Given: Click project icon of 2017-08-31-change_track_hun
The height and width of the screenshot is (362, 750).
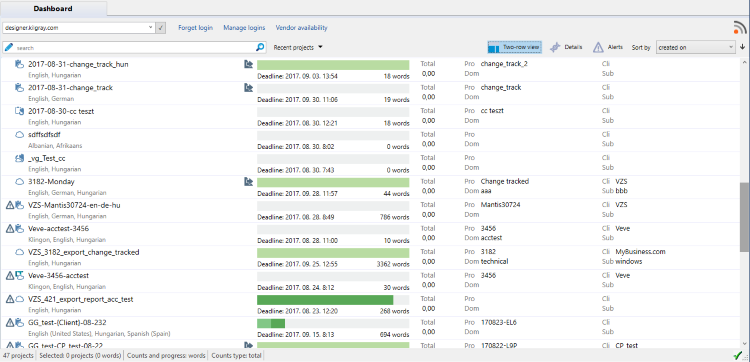Looking at the screenshot, I should coord(19,64).
